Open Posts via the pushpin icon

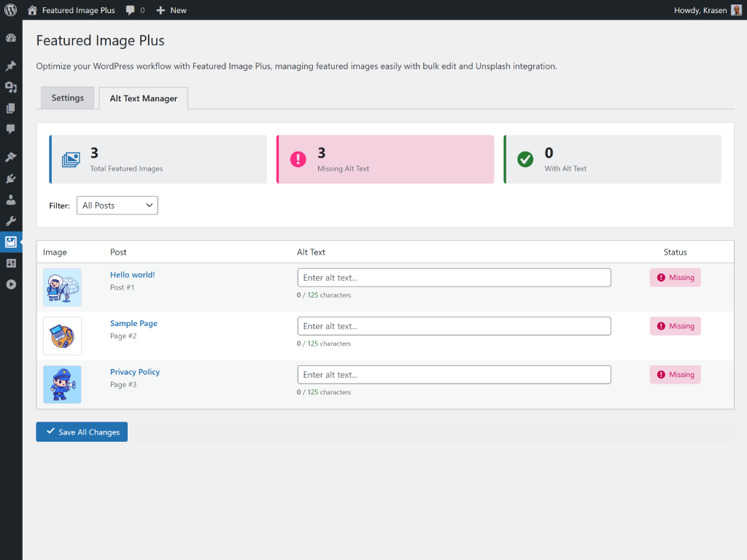(11, 66)
